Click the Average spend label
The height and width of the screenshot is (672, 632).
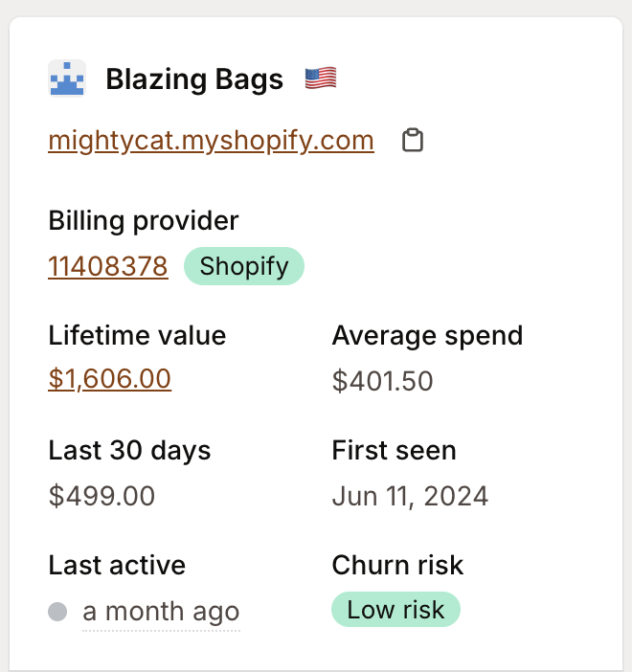coord(427,336)
